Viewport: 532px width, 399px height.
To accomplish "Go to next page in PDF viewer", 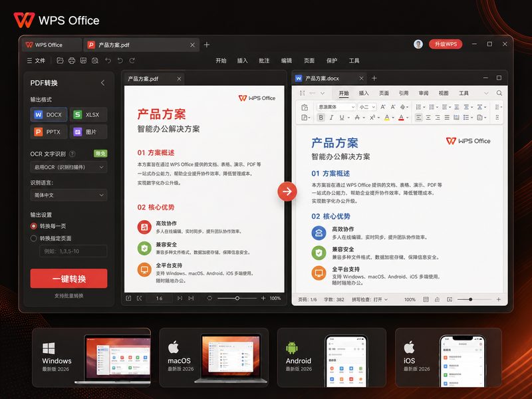I will (x=180, y=298).
